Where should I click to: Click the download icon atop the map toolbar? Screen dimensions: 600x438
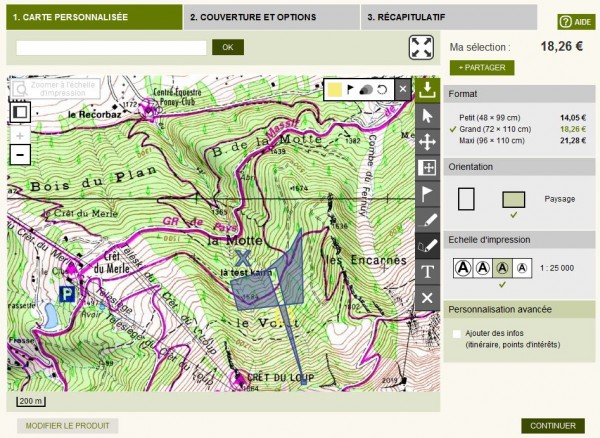point(427,88)
